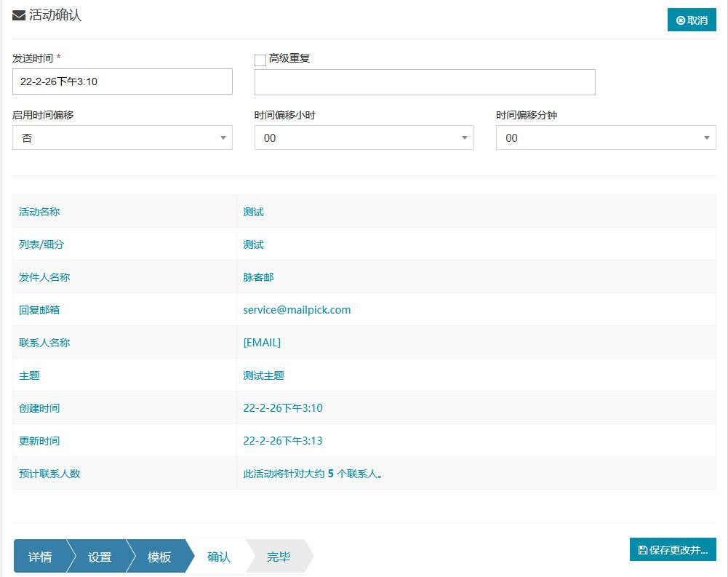
Task: Open the 时间偏移分钟 dropdown
Action: pos(606,138)
